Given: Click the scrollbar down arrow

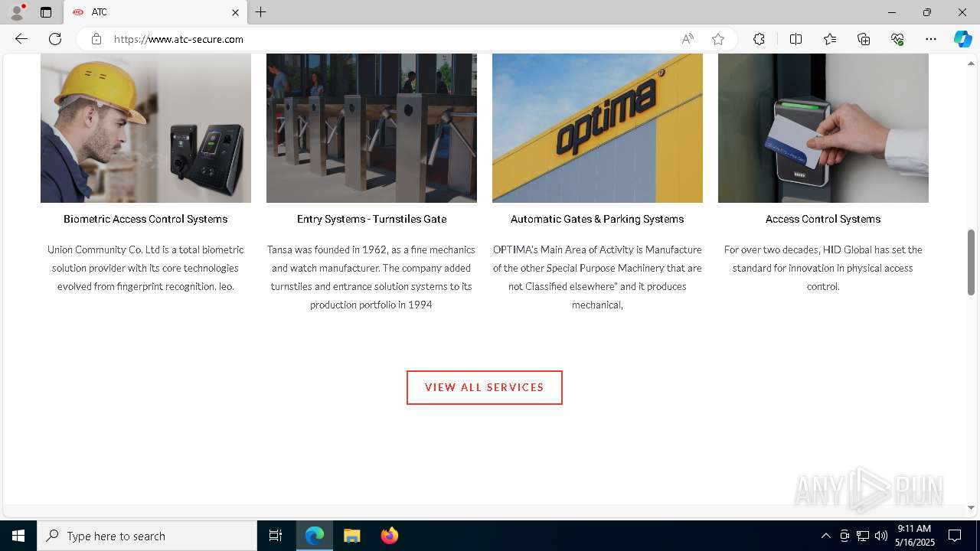Looking at the screenshot, I should coord(971,507).
